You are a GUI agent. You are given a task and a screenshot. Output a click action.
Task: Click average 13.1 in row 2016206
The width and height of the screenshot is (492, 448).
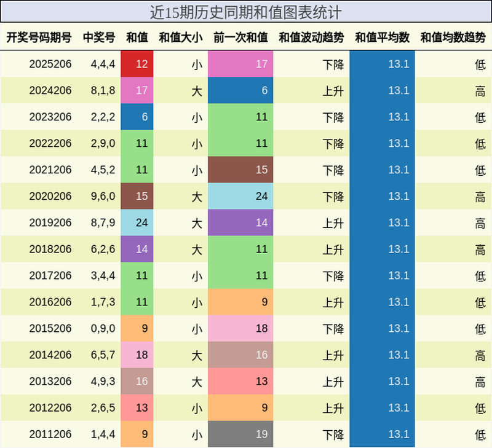[x=382, y=302]
